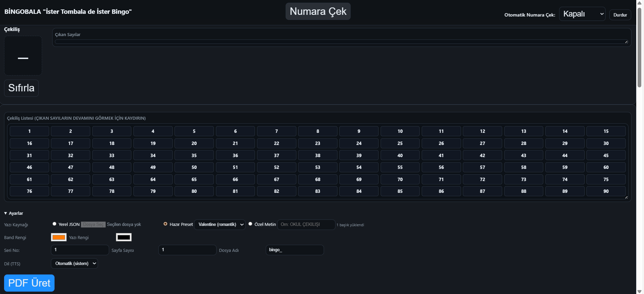
Task: Click the Numara Çek button
Action: click(x=318, y=11)
